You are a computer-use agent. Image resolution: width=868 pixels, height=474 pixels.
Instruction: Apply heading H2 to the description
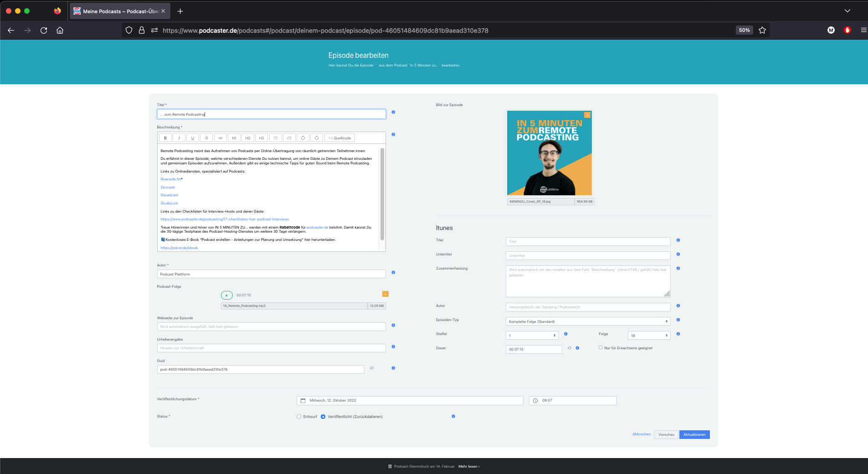pyautogui.click(x=248, y=138)
